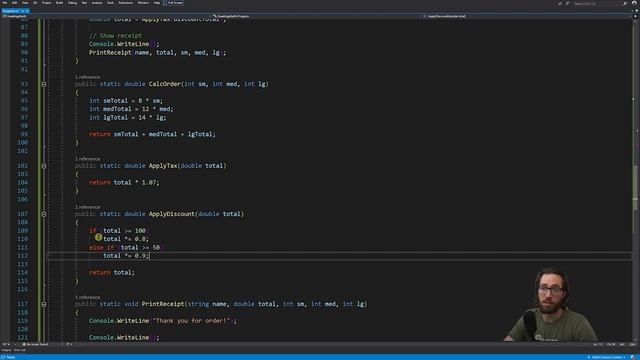Click 'total *= 0.9;' on line 112

127,256
